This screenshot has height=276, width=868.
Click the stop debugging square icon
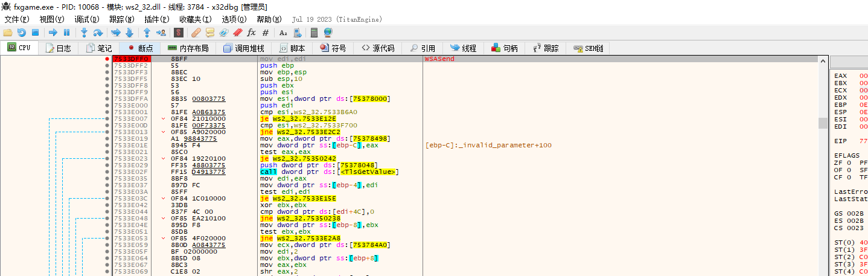[x=35, y=33]
